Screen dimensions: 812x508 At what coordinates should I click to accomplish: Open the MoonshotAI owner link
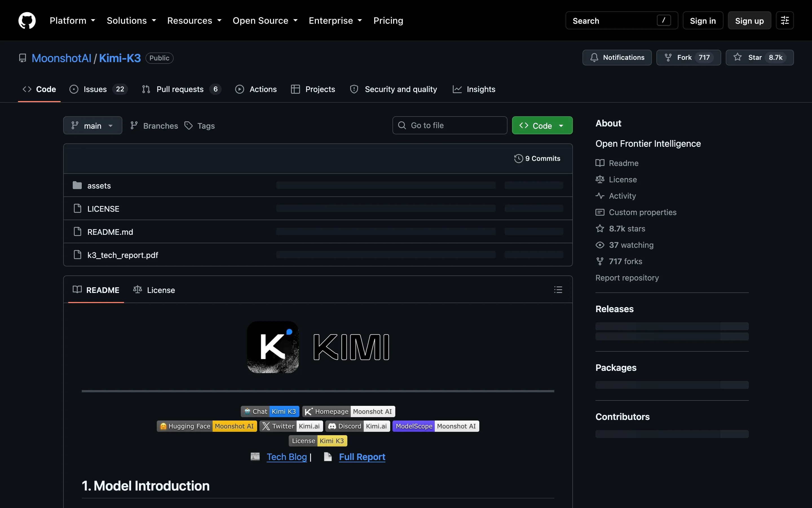tap(61, 58)
